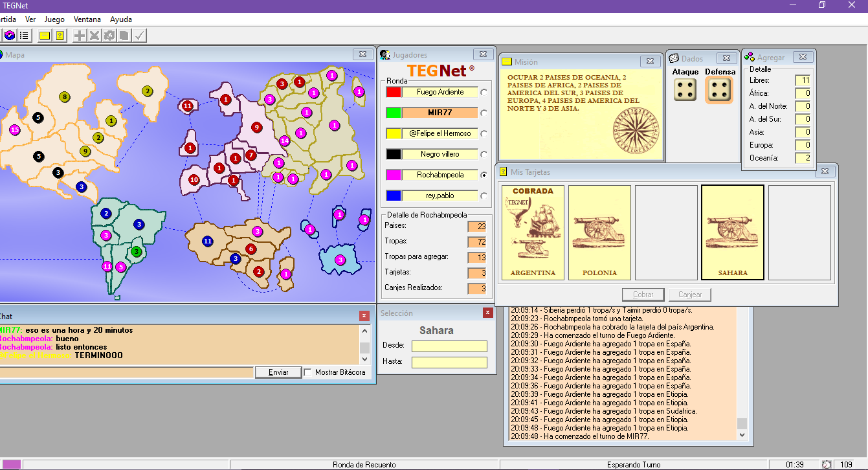Click the Agregar panel soldiers icon
The height and width of the screenshot is (470, 868).
748,58
